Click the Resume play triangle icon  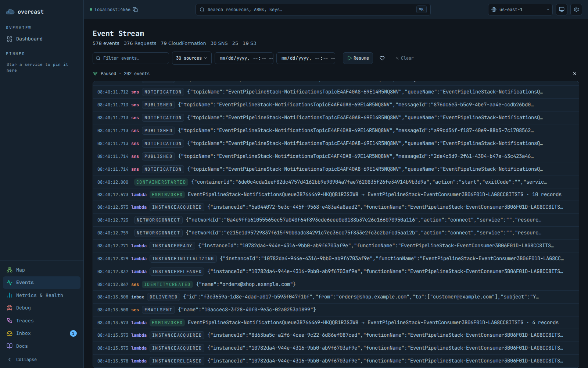(x=349, y=58)
